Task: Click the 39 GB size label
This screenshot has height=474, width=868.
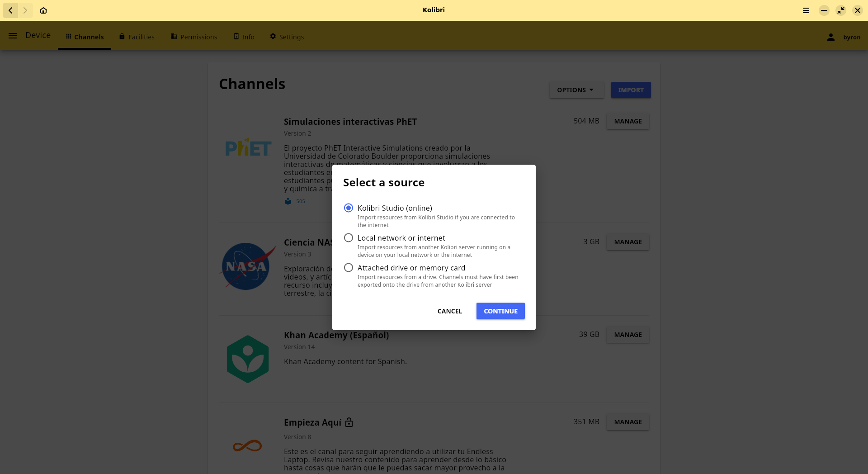Action: point(589,335)
